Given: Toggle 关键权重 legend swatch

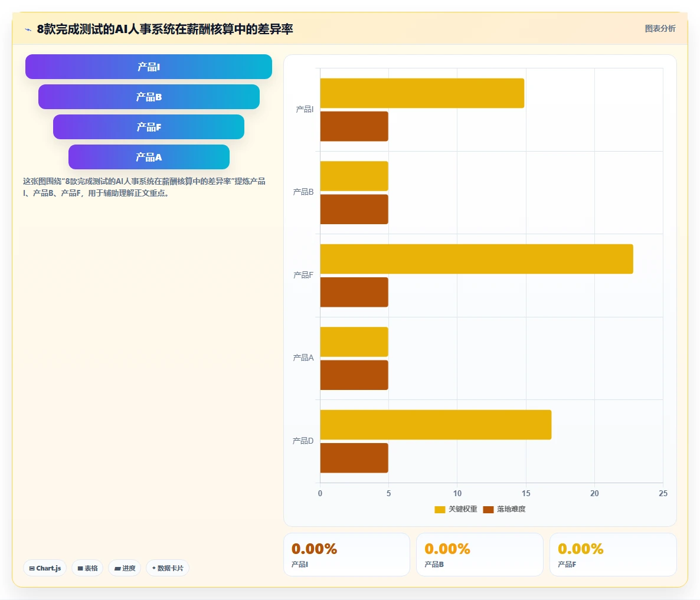Looking at the screenshot, I should tap(440, 510).
